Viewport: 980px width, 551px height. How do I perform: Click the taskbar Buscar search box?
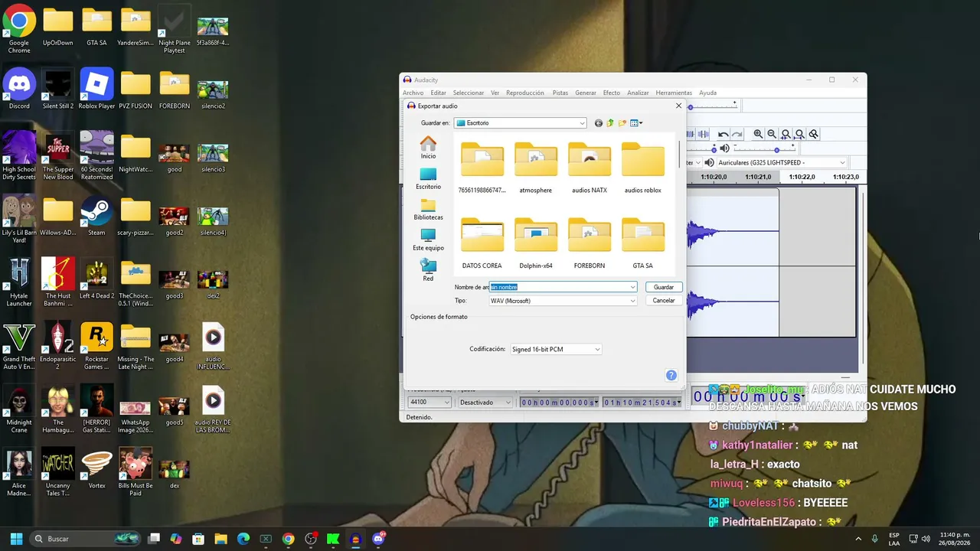click(86, 539)
